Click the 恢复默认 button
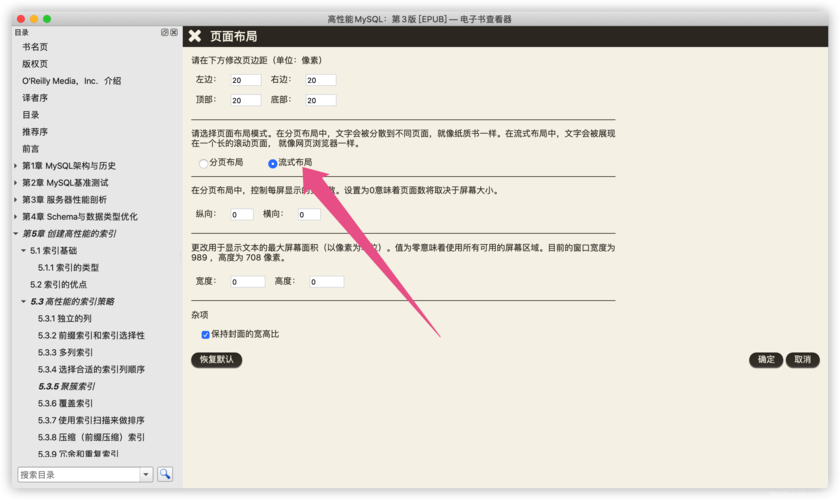The image size is (840, 500). 216,360
